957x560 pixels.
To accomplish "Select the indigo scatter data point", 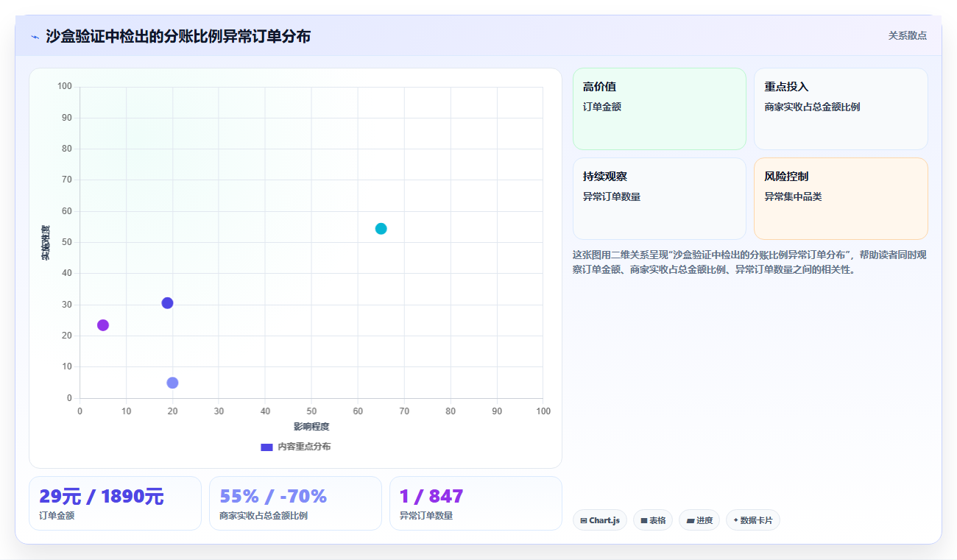I will [x=167, y=303].
